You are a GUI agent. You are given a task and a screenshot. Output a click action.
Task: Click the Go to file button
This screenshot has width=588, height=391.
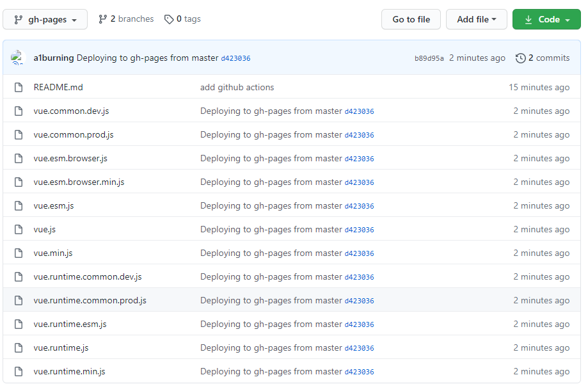[411, 19]
